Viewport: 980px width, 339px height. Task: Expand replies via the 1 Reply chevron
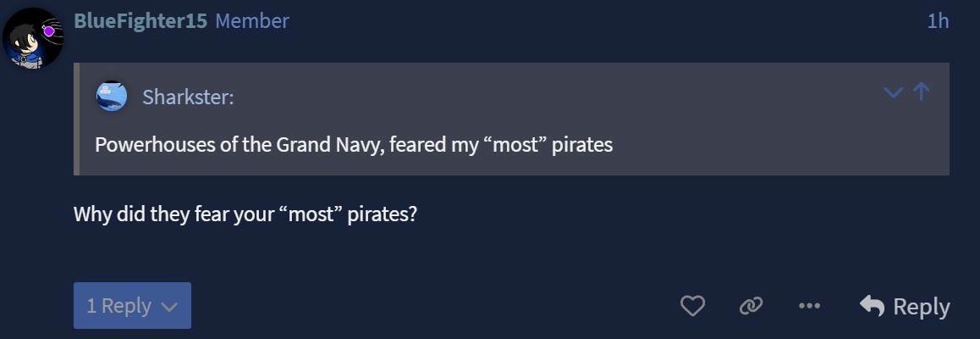tap(169, 307)
